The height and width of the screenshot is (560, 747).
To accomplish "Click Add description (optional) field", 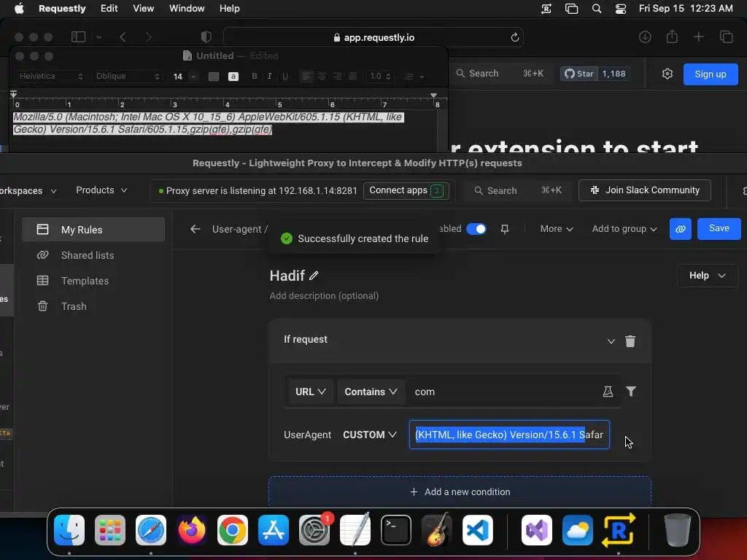I will click(x=324, y=296).
